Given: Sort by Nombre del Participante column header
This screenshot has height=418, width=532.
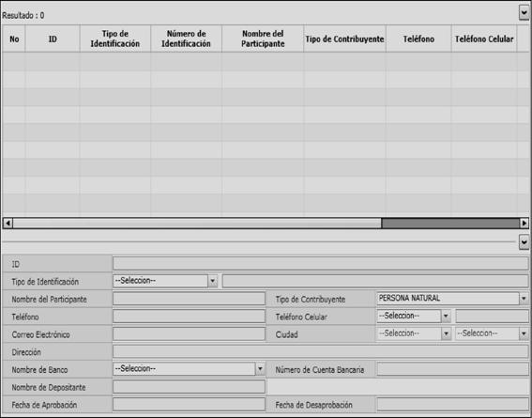Looking at the screenshot, I should coord(263,39).
